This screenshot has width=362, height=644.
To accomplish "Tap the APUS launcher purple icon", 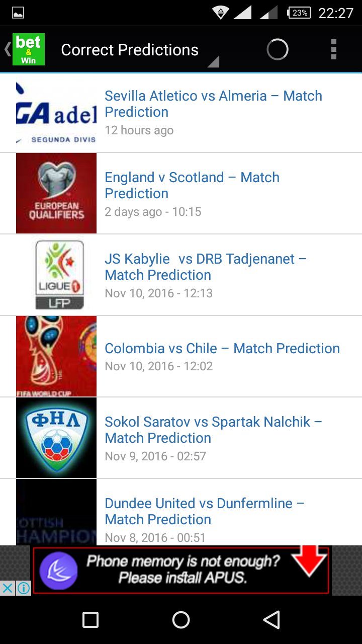I will point(58,571).
